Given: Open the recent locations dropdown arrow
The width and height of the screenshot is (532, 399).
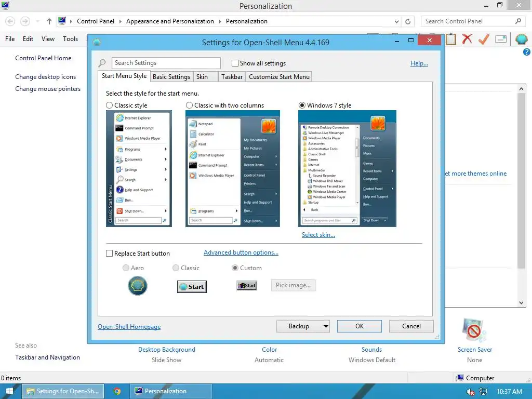Looking at the screenshot, I should coord(37,21).
